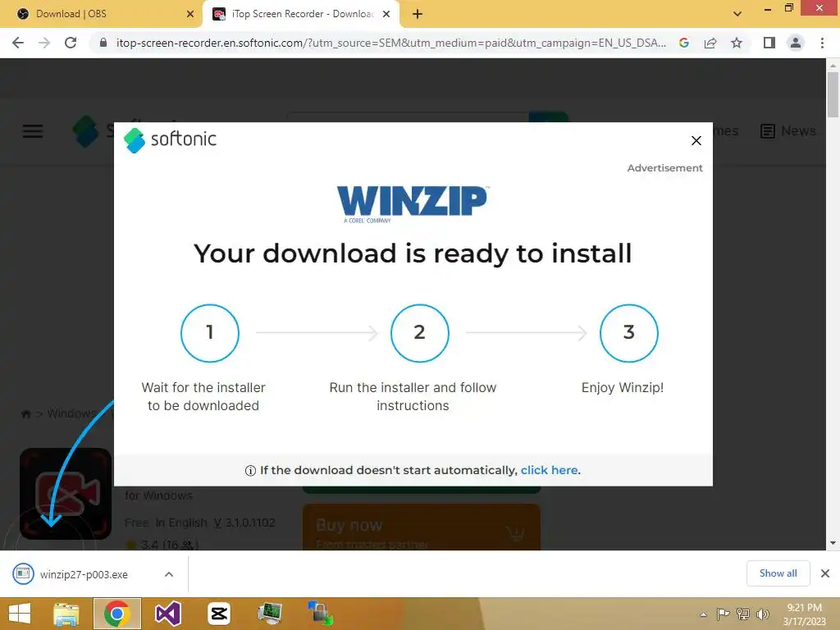
Task: Click the softonic logo in the popup
Action: click(x=170, y=139)
